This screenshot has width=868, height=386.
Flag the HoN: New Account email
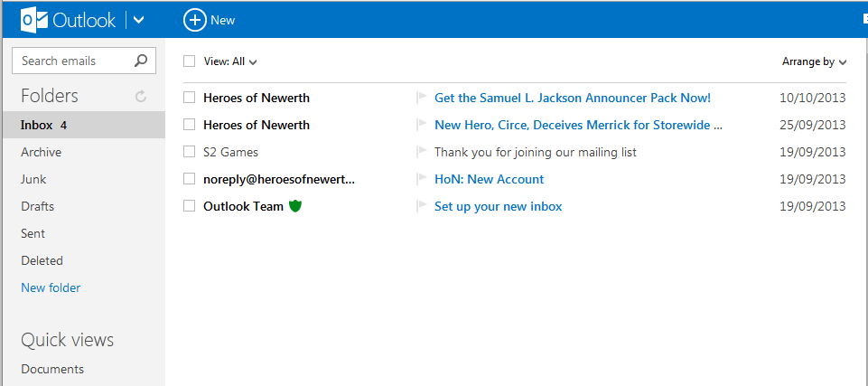423,178
